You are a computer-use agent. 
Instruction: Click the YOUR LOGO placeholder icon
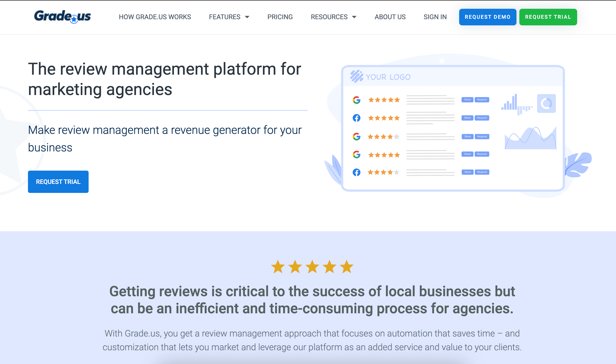[356, 76]
